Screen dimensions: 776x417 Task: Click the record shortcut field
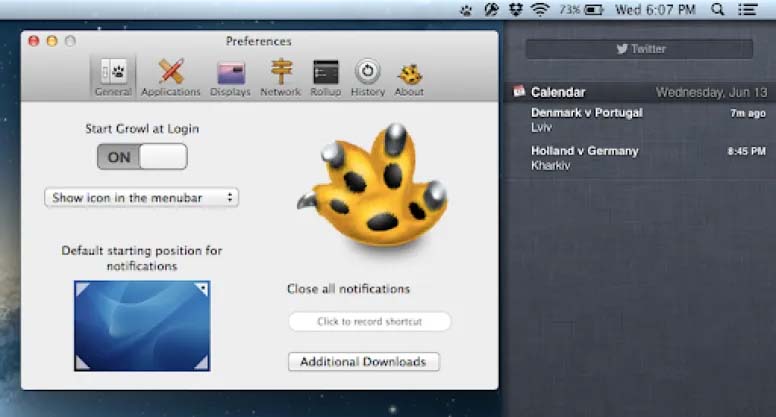(370, 322)
